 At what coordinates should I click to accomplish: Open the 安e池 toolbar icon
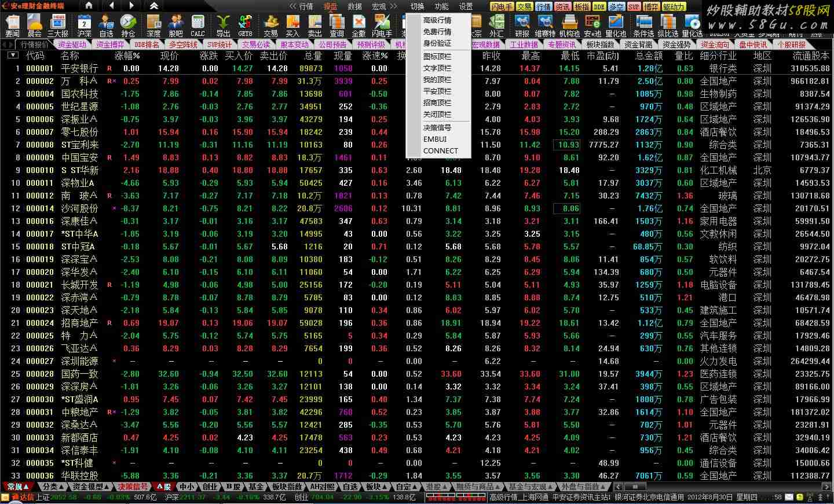(592, 26)
